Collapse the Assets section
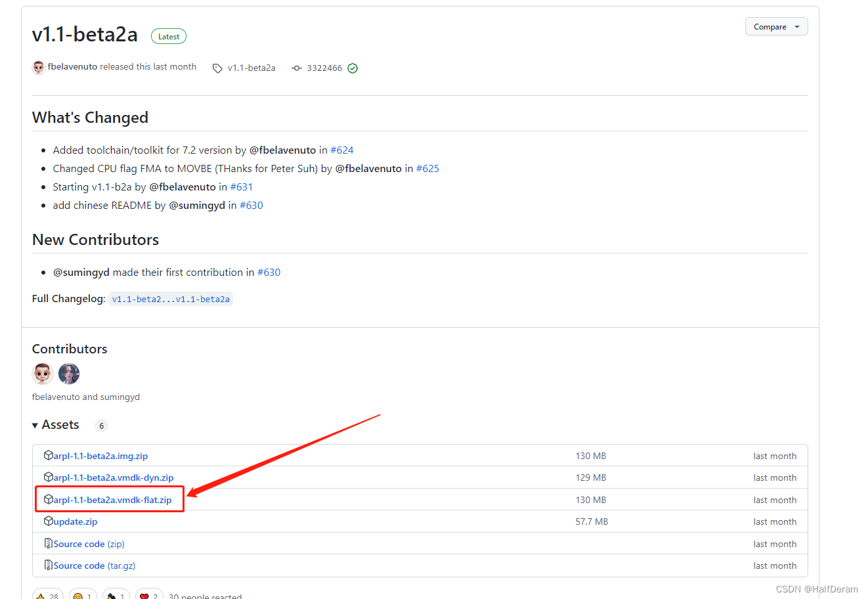This screenshot has height=599, width=868. 56,425
